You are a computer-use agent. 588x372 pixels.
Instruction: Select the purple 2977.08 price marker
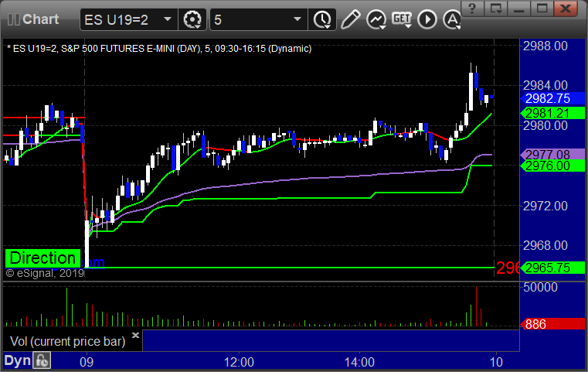click(552, 154)
